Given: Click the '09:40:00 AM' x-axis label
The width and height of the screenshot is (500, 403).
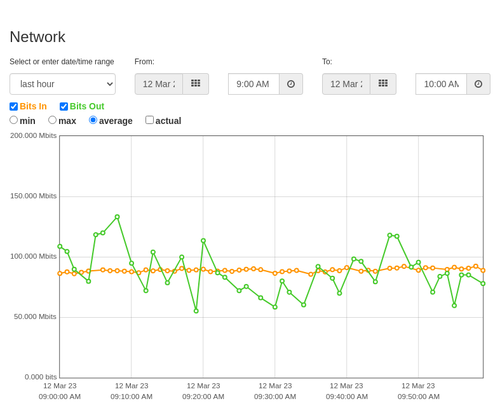Looking at the screenshot, I should coord(347,397).
